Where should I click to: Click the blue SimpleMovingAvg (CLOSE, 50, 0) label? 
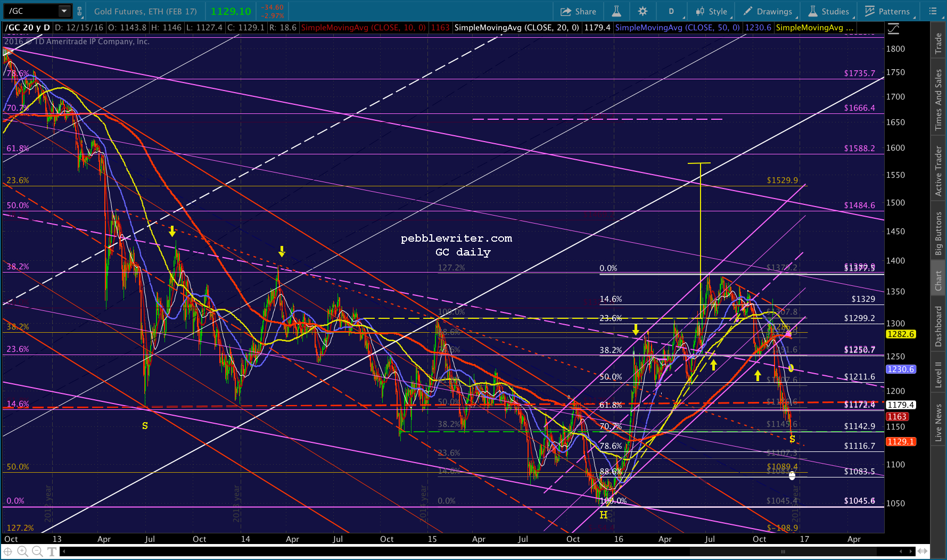(678, 28)
